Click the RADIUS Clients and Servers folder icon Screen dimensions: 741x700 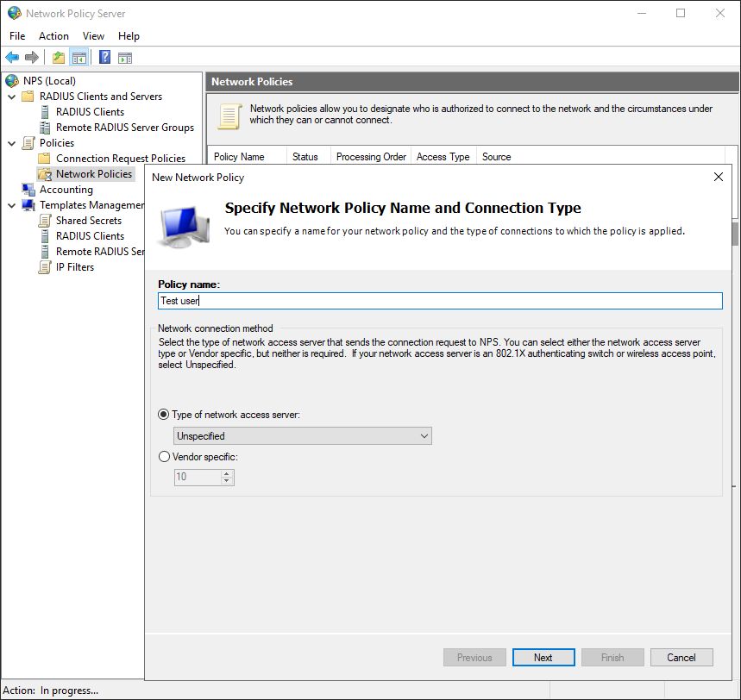[28, 97]
